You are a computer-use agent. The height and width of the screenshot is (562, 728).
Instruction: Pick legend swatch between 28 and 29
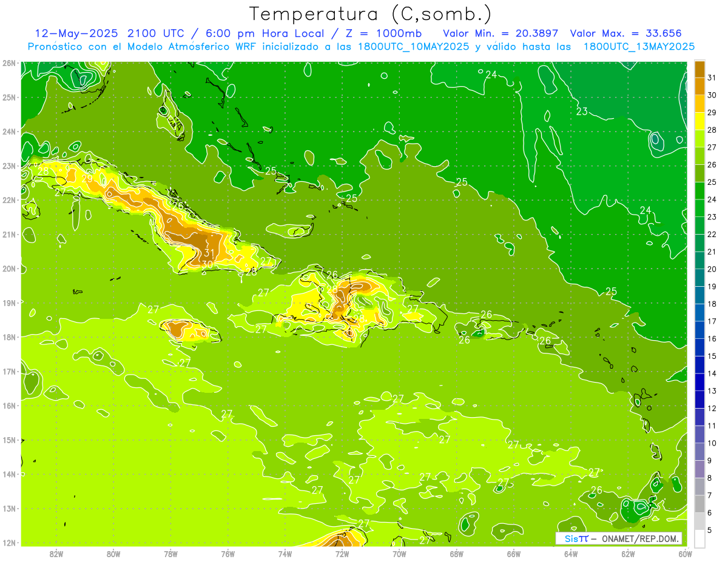click(699, 121)
